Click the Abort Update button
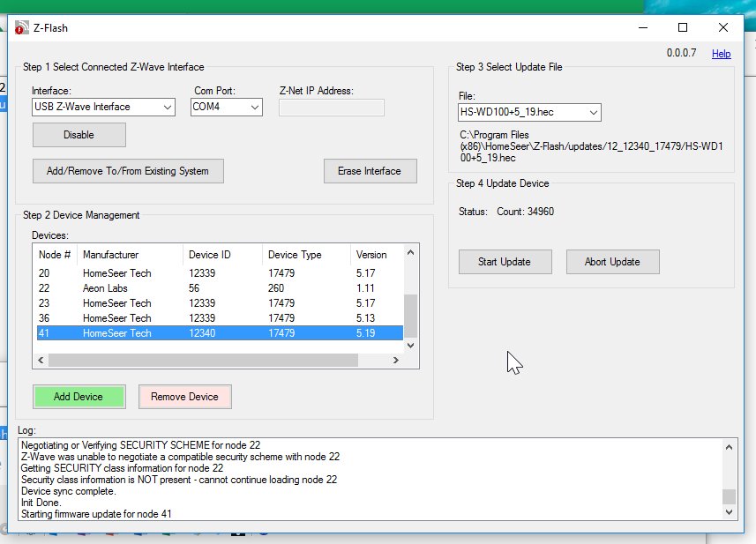This screenshot has height=544, width=756. pyautogui.click(x=612, y=262)
